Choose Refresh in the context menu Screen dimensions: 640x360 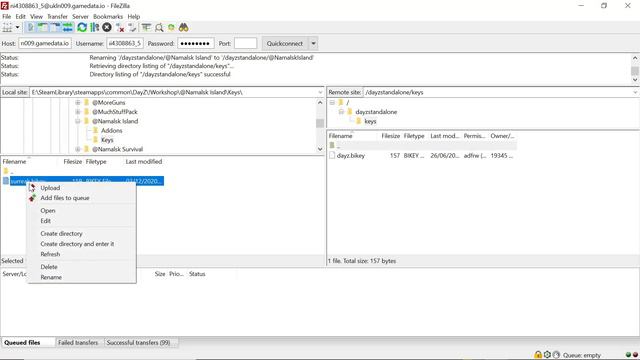click(x=50, y=254)
